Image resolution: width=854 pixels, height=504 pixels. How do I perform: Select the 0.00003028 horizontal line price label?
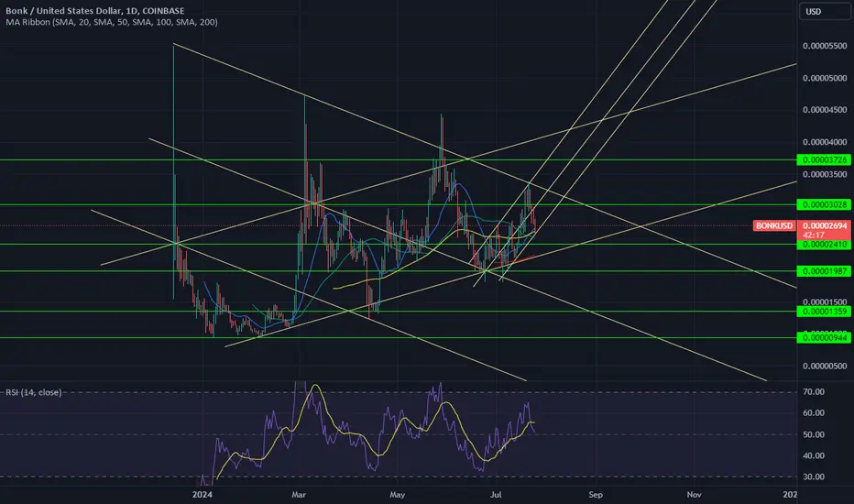[824, 205]
